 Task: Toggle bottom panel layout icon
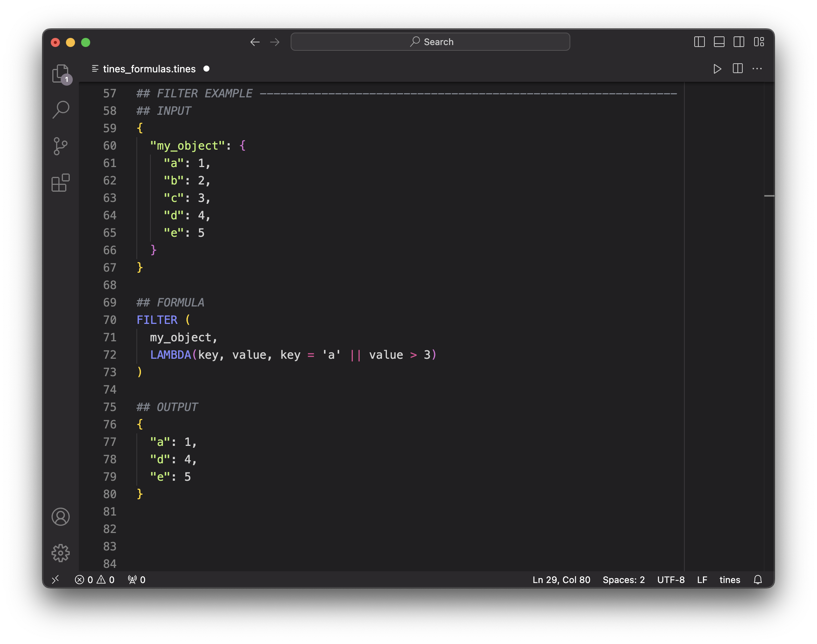tap(719, 42)
